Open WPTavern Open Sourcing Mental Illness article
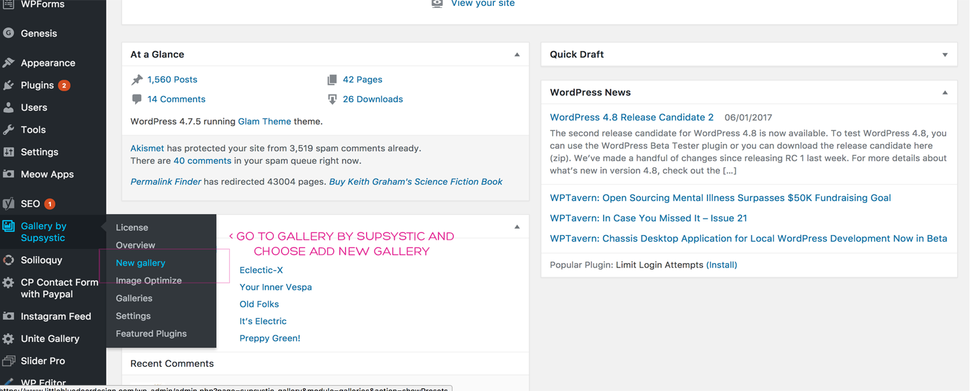The height and width of the screenshot is (391, 980). click(x=721, y=198)
